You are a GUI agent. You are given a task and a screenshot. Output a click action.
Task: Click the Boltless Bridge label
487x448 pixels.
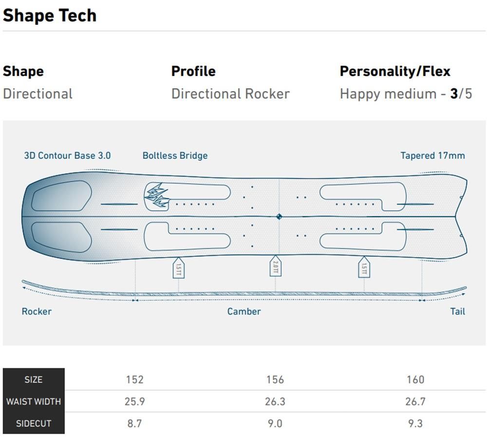175,155
